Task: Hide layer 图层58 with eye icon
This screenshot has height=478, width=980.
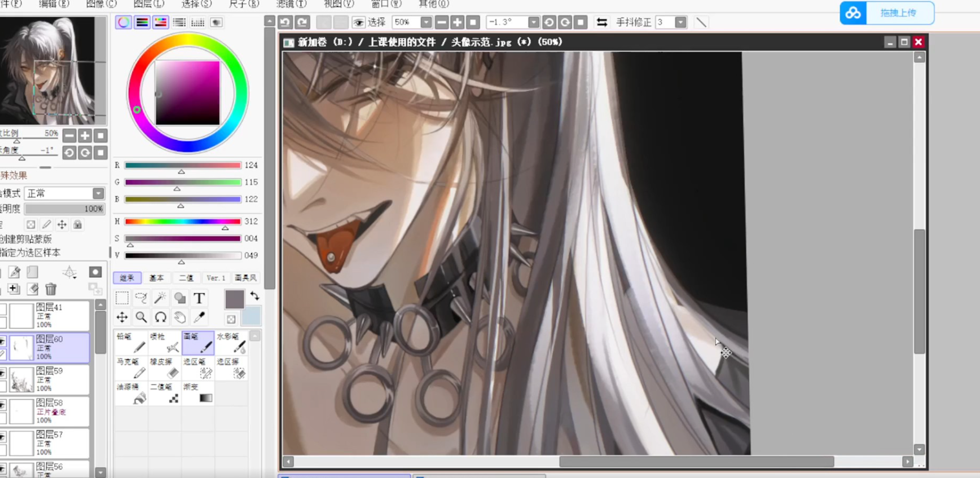Action: [3, 405]
